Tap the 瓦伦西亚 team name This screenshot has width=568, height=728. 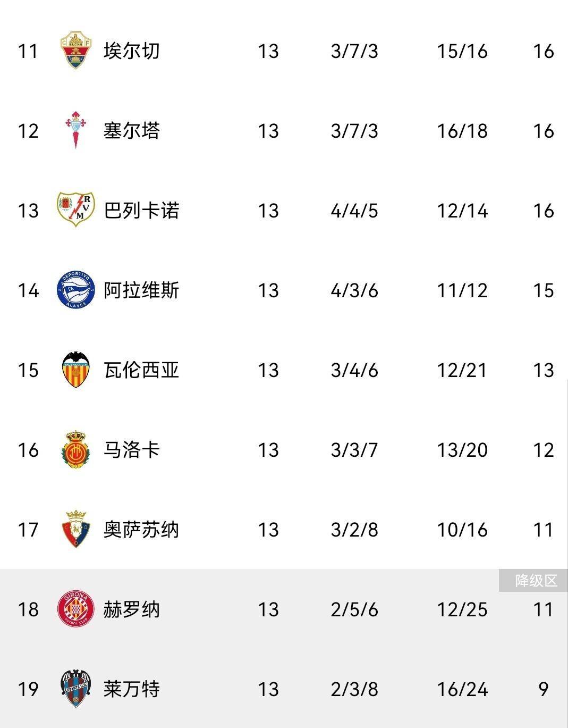pyautogui.click(x=141, y=370)
